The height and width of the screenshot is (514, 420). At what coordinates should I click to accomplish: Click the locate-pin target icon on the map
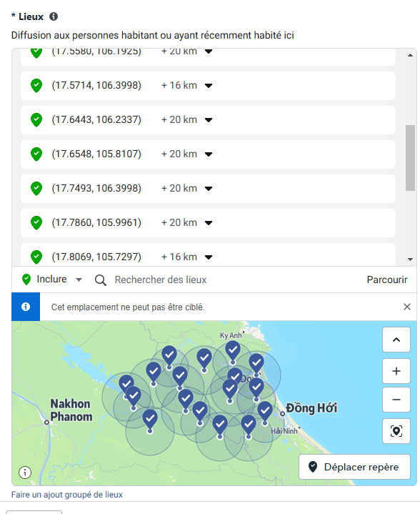click(x=396, y=431)
